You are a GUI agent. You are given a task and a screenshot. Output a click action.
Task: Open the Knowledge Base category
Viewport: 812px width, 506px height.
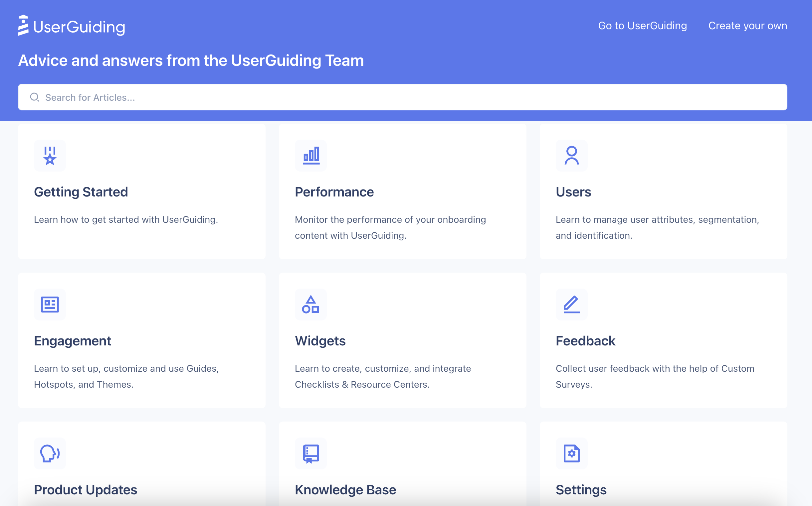point(345,489)
